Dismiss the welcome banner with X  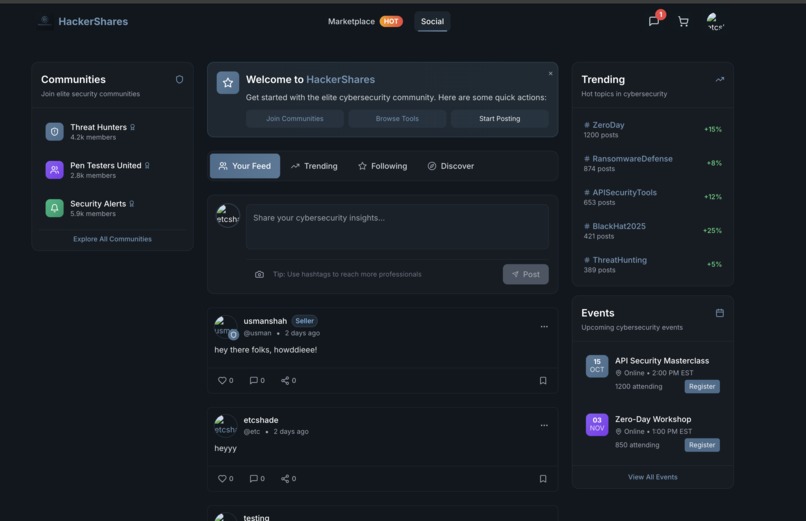(551, 73)
